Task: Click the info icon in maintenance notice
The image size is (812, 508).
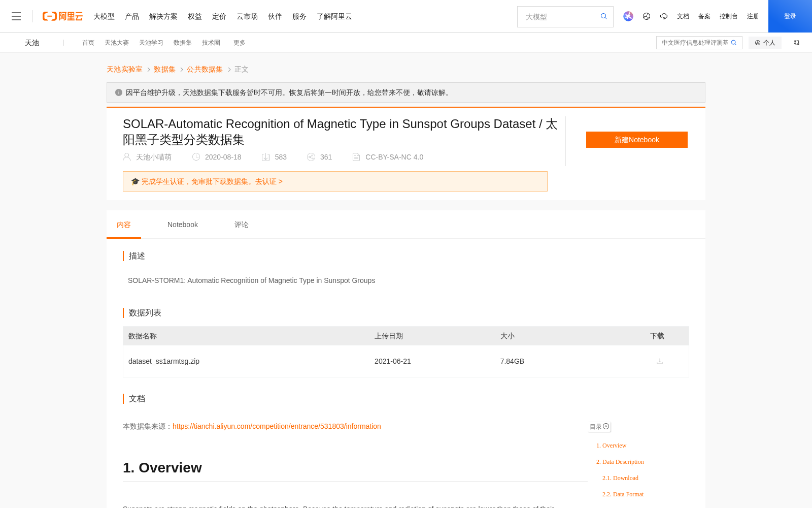Action: coord(119,92)
